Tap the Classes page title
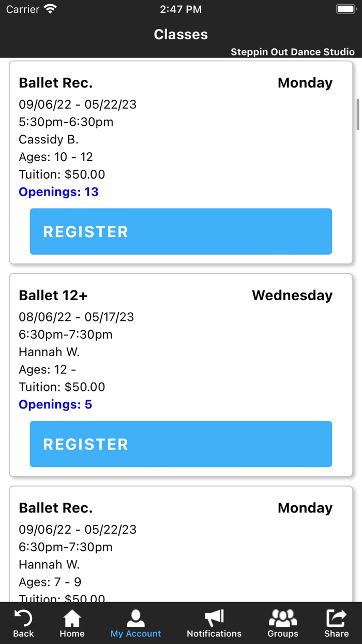 pyautogui.click(x=181, y=35)
